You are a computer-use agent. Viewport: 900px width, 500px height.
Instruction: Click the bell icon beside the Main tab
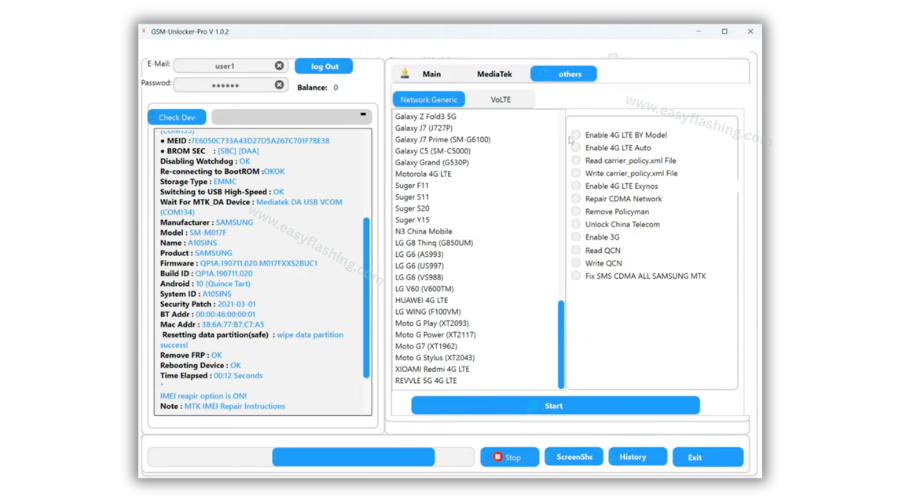[x=405, y=73]
